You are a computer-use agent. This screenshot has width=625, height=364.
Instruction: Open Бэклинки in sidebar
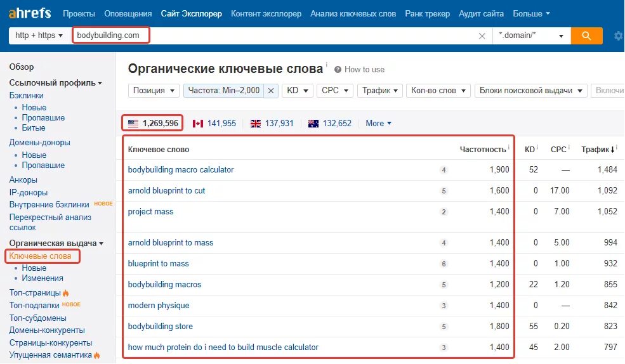point(26,96)
